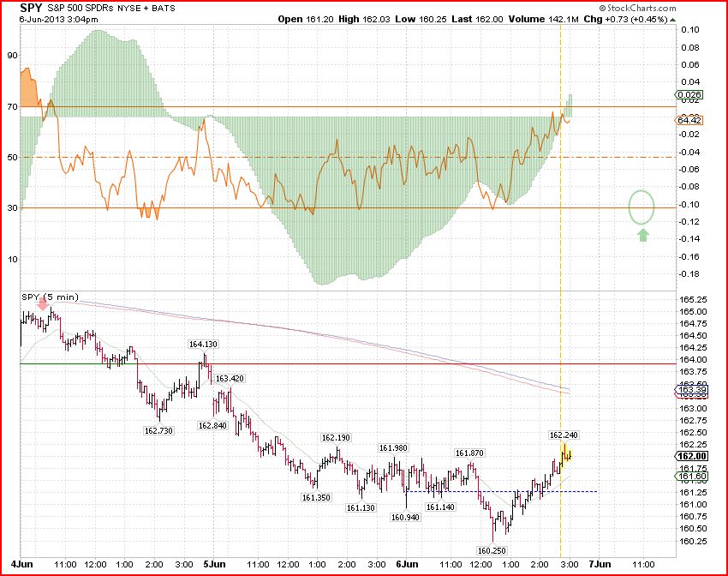
Task: Click the -0.14 value on histogram axis
Action: (x=689, y=239)
